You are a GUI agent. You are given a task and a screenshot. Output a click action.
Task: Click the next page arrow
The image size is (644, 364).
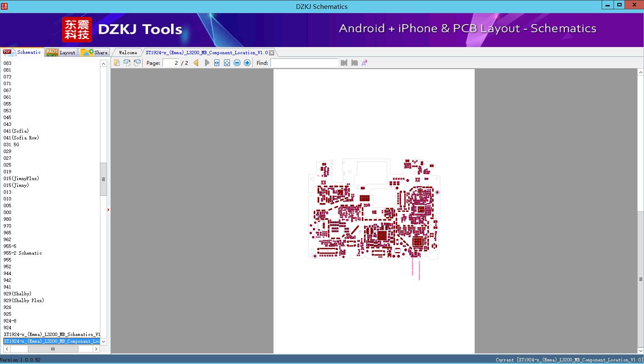click(207, 63)
